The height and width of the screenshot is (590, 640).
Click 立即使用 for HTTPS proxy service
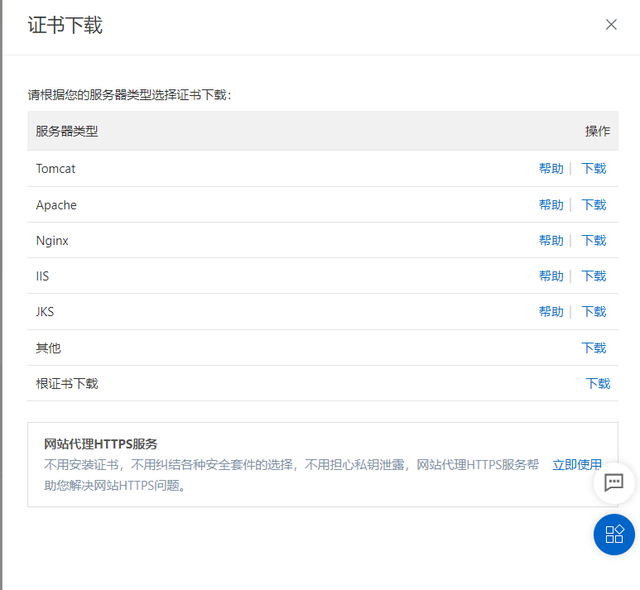[x=577, y=464]
